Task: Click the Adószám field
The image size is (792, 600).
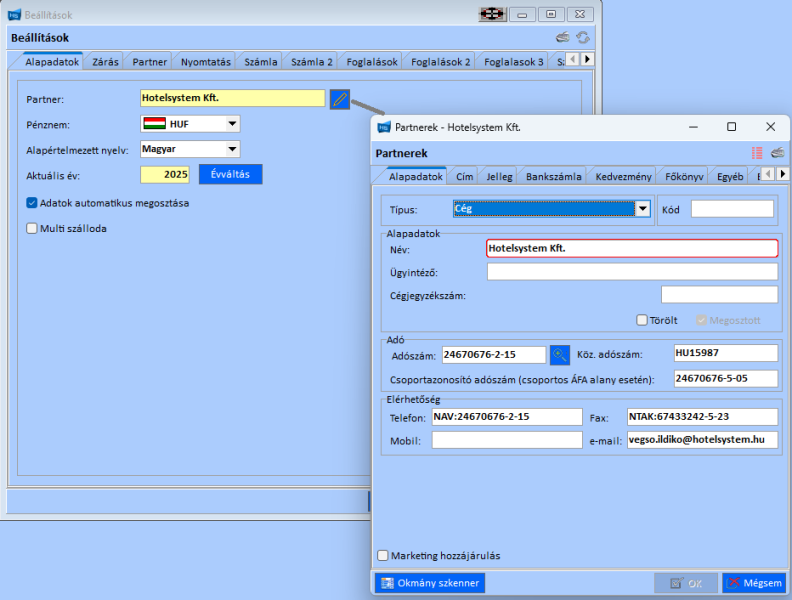Action: click(494, 355)
